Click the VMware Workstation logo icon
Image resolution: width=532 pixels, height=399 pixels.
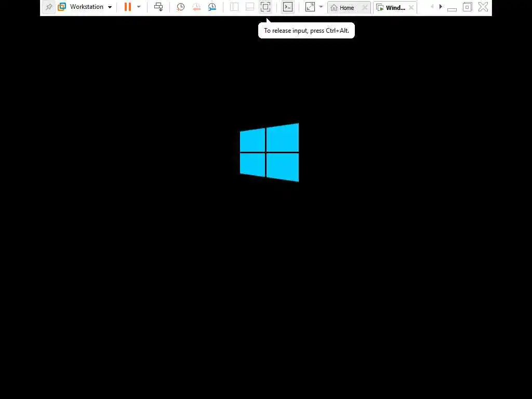(x=62, y=7)
